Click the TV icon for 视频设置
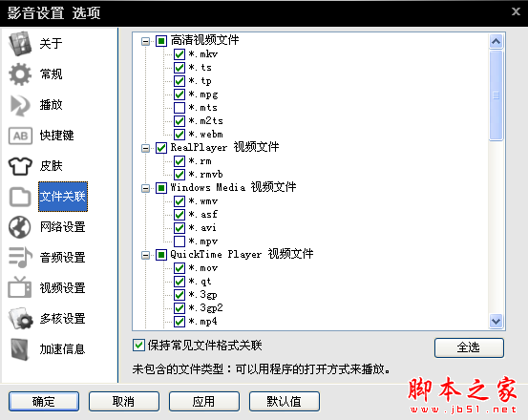Screen dimensions: 528x420 (x=20, y=287)
